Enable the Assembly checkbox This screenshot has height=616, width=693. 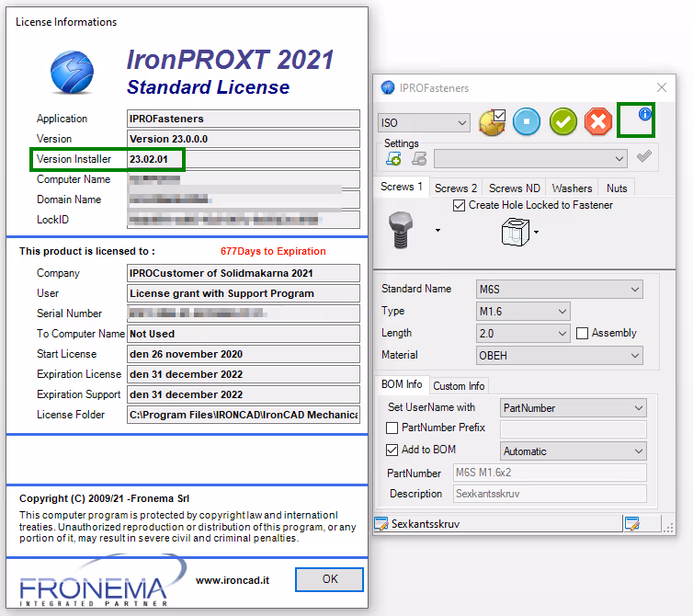click(582, 333)
